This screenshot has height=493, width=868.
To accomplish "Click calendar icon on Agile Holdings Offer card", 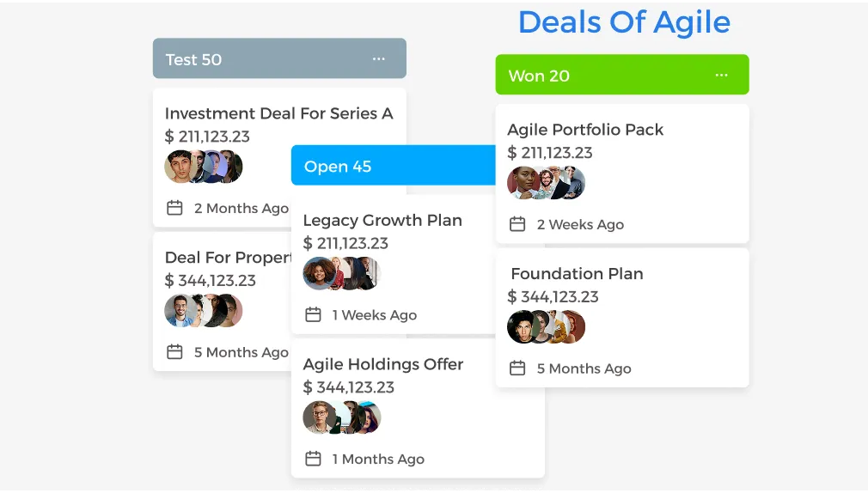I will tap(313, 459).
